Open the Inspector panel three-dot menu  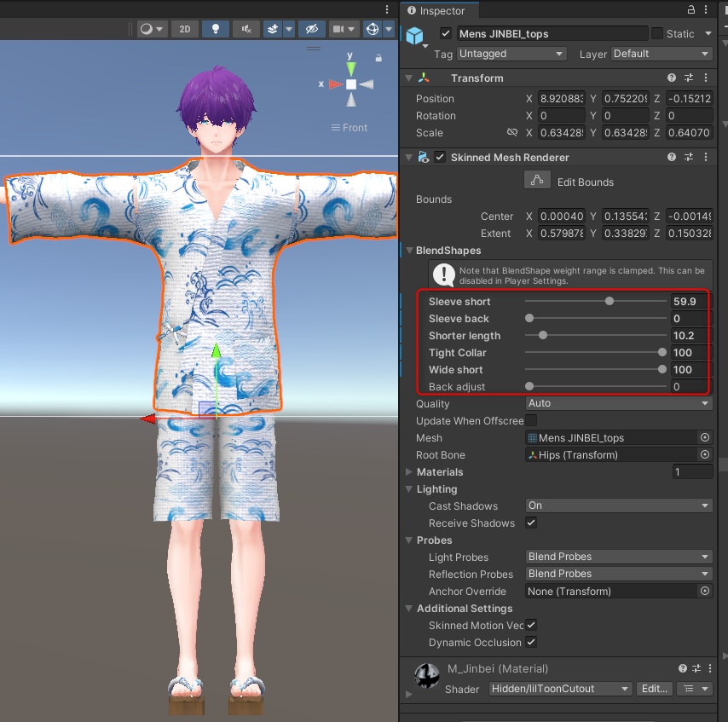(706, 9)
